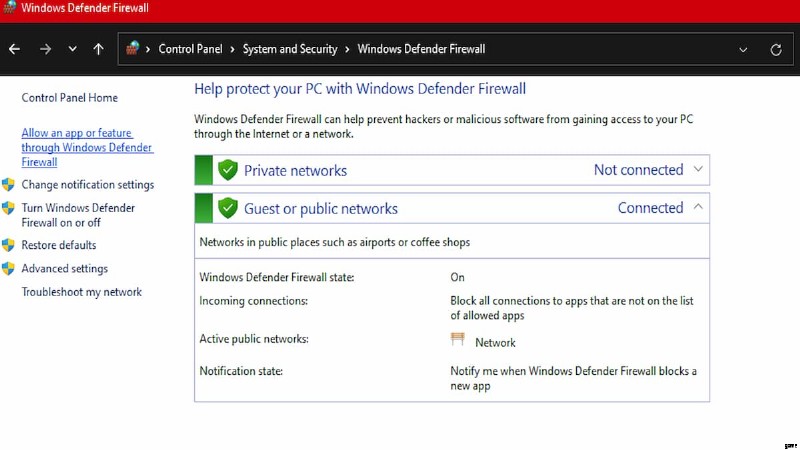Click the Help protect your PC heading
The width and height of the screenshot is (800, 450).
[360, 89]
